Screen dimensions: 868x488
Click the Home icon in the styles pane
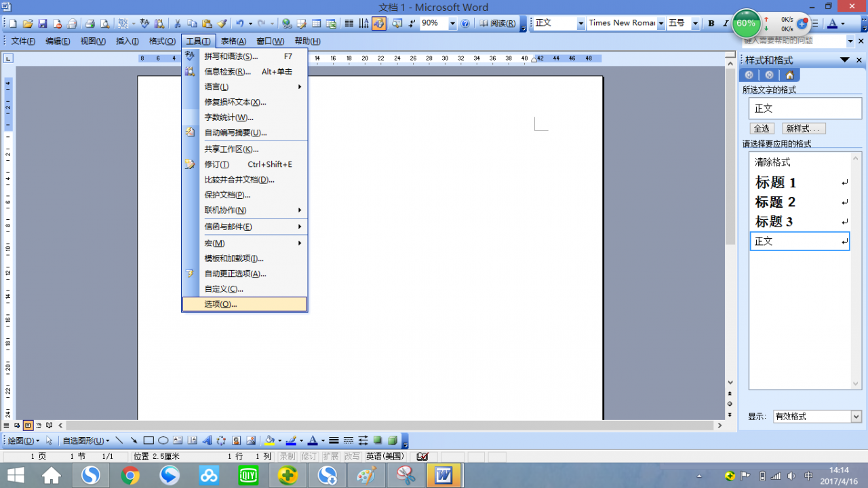[789, 75]
